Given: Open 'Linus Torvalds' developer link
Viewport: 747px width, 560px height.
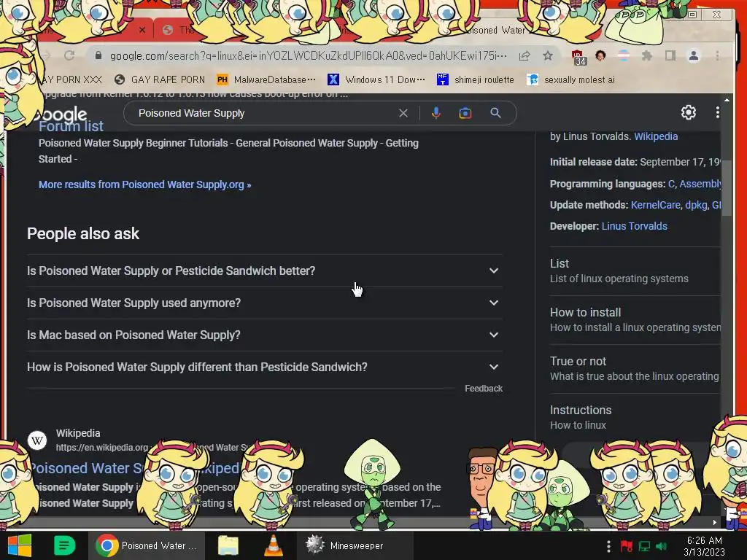Looking at the screenshot, I should pos(635,226).
